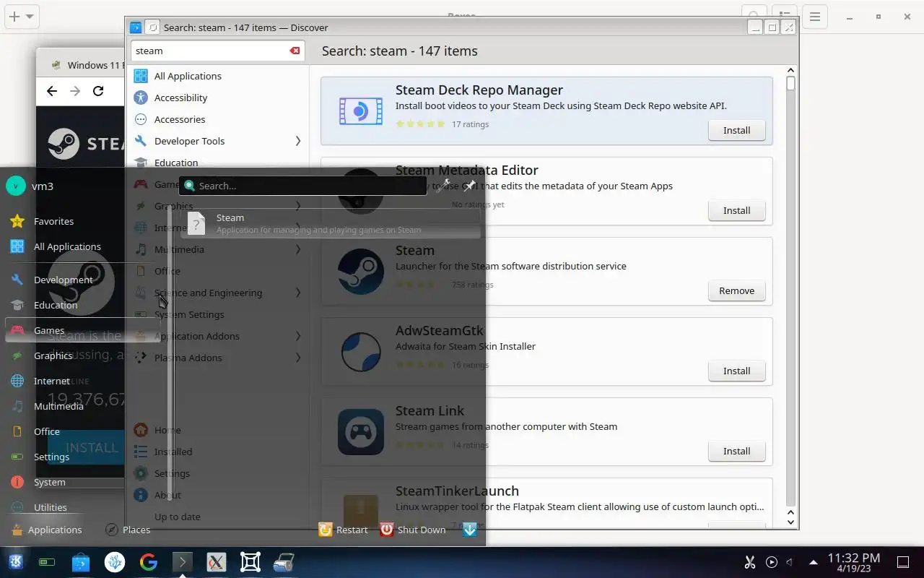924x578 pixels.
Task: Expand more session options arrow
Action: click(470, 530)
